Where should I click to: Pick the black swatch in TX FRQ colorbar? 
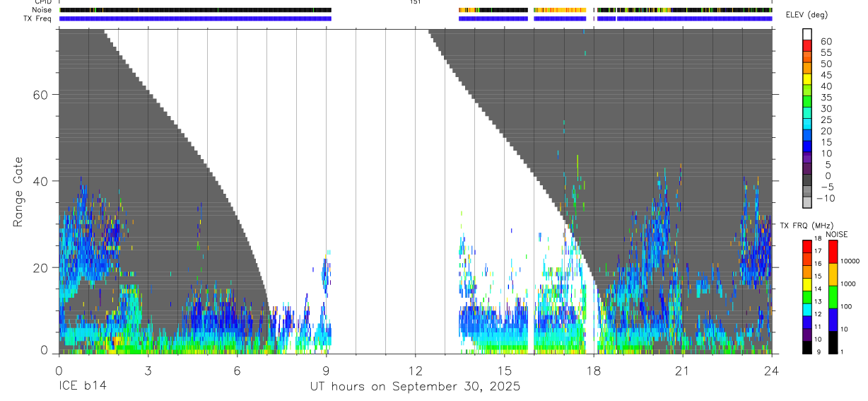807,346
